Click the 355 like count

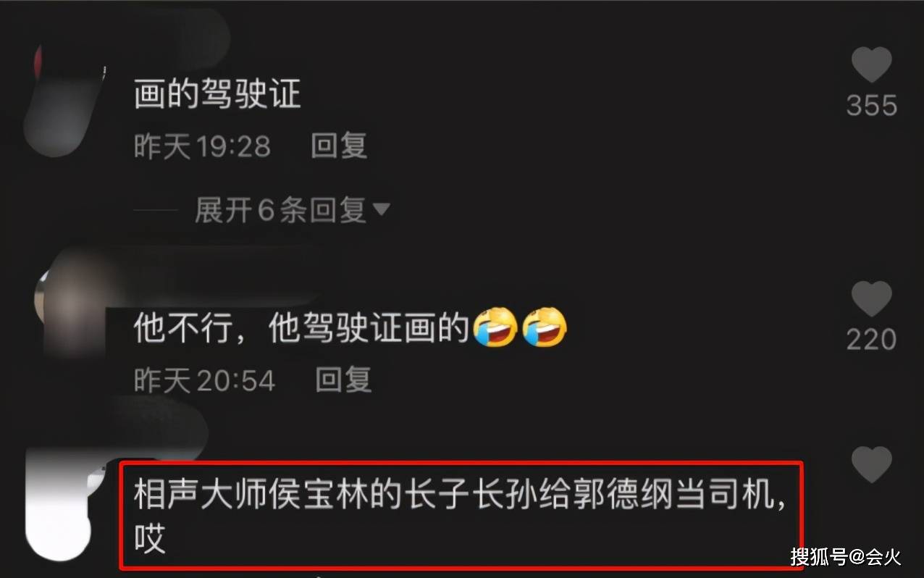(872, 106)
